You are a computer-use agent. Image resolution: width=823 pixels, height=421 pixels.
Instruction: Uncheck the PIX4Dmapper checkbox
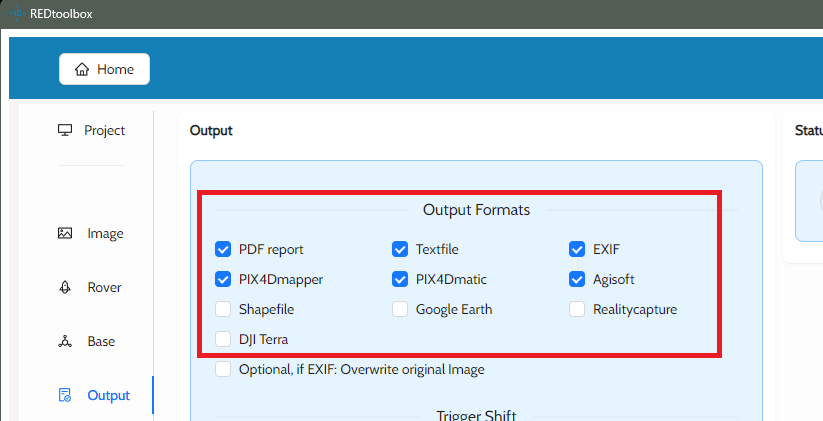click(x=223, y=279)
